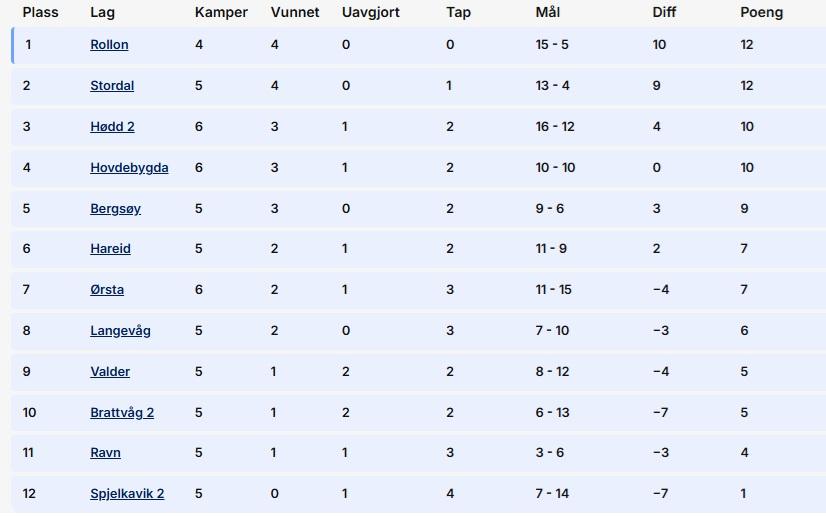Click the Kamper column header

221,13
